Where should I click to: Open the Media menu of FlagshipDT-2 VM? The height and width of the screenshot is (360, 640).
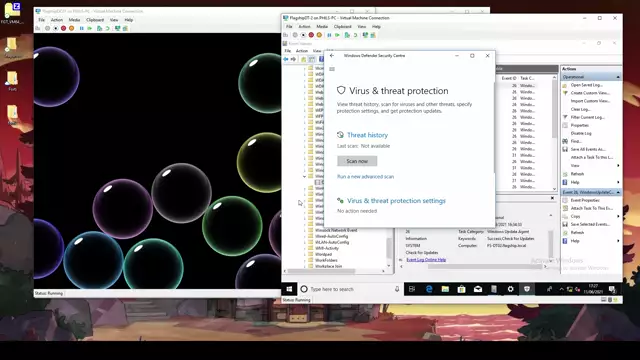(322, 27)
